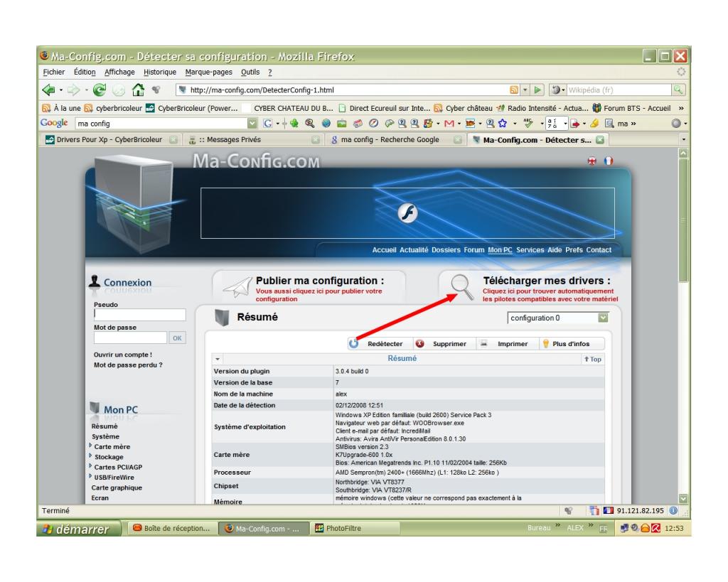Open the Historique menu
This screenshot has height=582, width=728.
pos(160,72)
